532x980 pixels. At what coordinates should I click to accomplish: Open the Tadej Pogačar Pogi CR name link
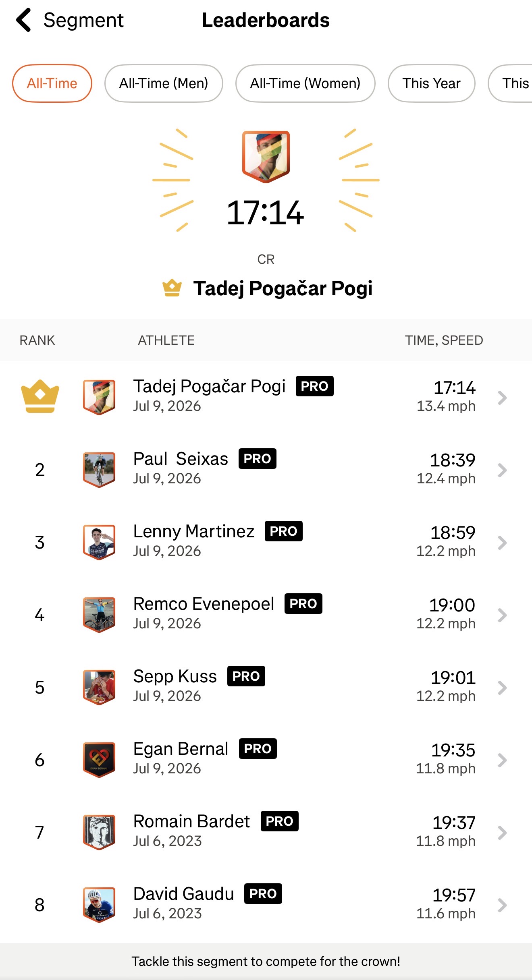coord(283,288)
